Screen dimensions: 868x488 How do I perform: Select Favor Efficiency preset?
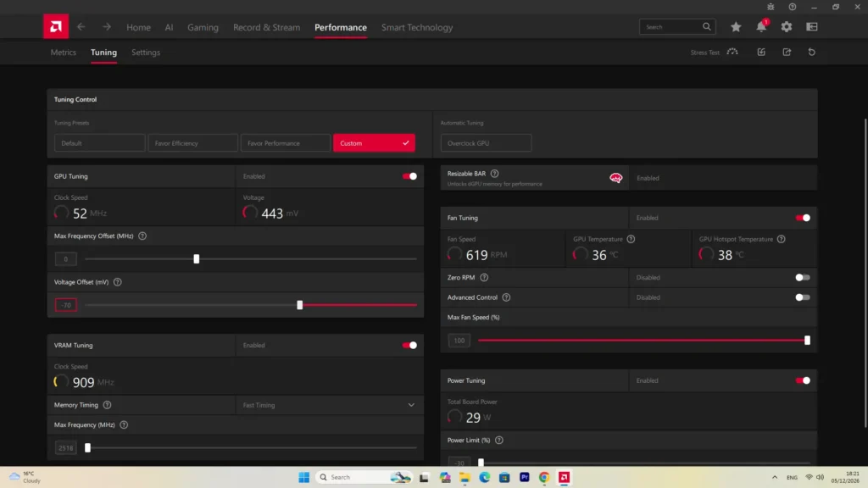[x=192, y=143]
